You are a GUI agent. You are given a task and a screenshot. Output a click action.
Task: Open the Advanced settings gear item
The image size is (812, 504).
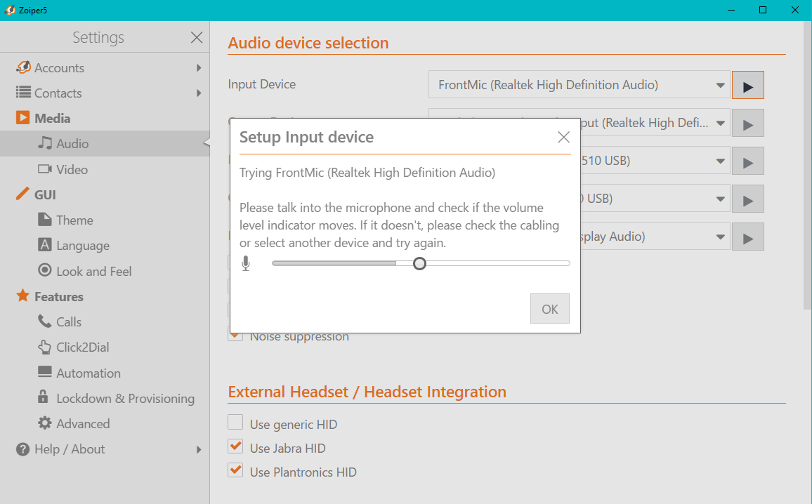45,424
